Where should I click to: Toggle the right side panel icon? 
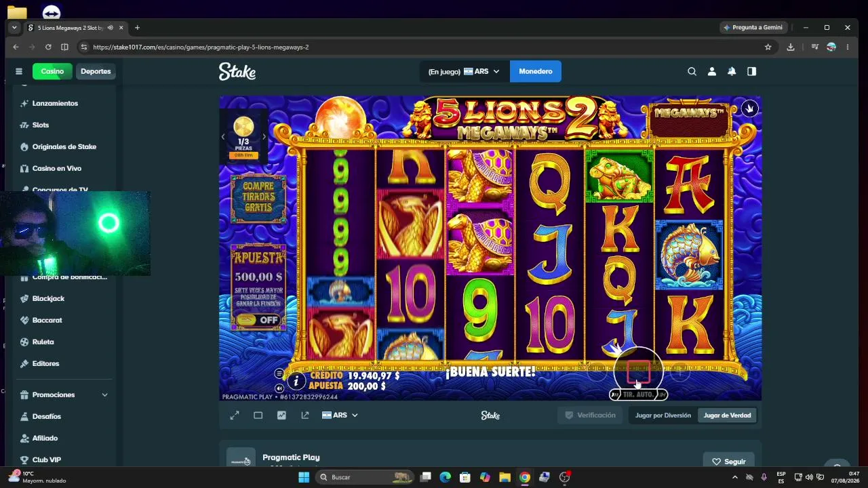tap(751, 71)
